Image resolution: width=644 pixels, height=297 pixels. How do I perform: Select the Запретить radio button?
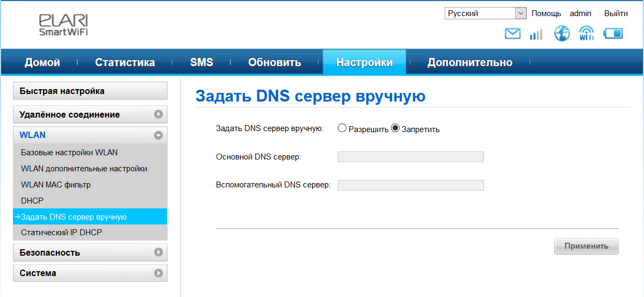(x=395, y=128)
